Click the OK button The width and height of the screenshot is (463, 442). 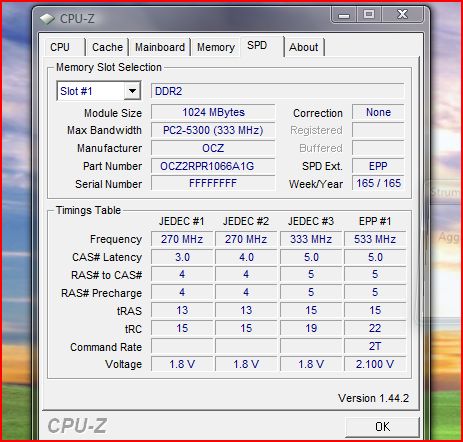pyautogui.click(x=382, y=426)
